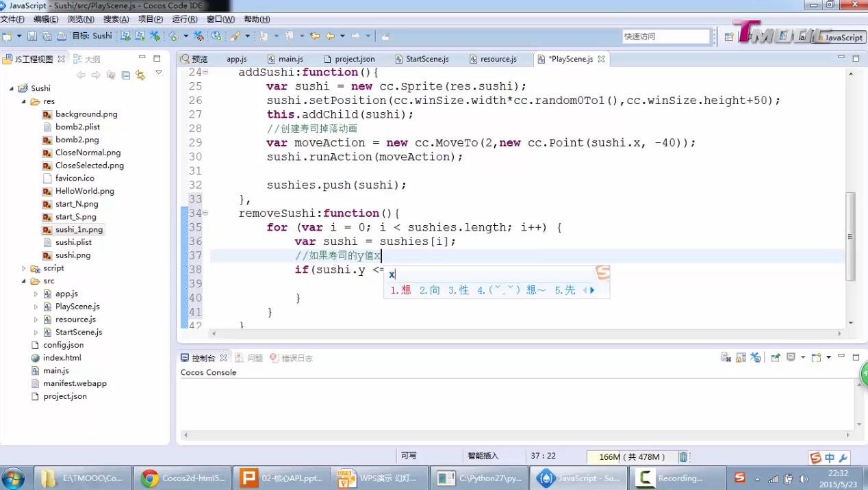
Task: Click the Print icon in the toolbar
Action: [62, 36]
